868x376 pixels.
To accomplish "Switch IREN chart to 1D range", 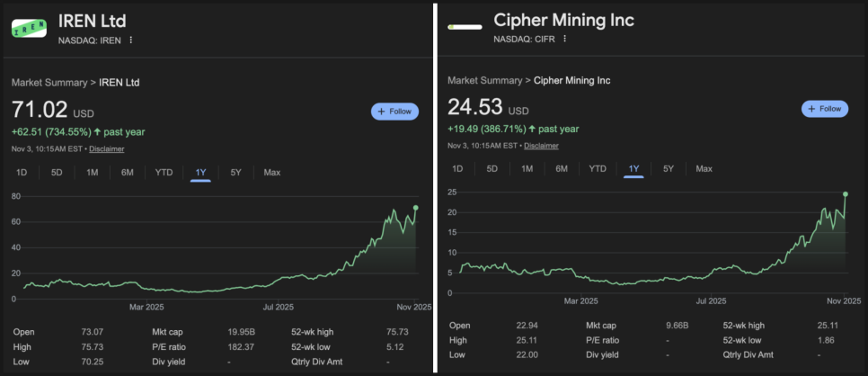I will click(23, 172).
